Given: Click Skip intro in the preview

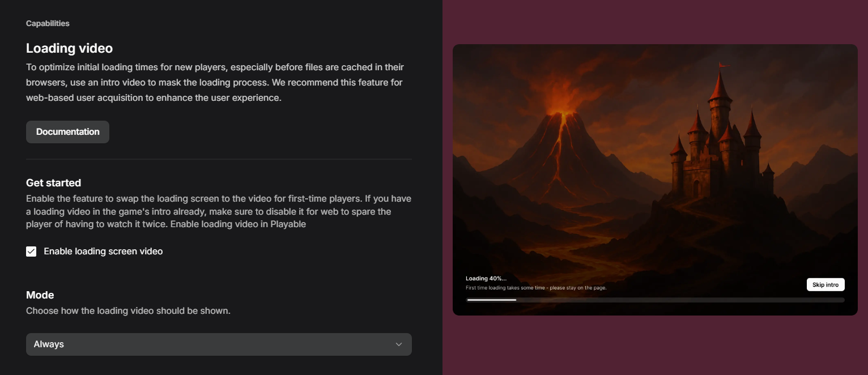Looking at the screenshot, I should [826, 285].
